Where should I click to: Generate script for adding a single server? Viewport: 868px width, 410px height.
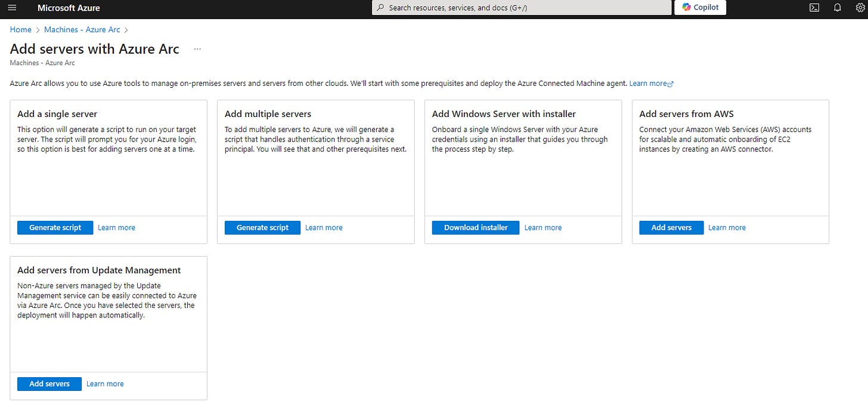(55, 227)
